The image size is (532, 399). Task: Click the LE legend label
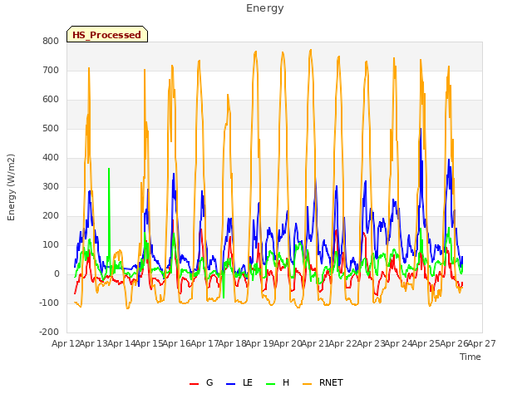point(248,382)
